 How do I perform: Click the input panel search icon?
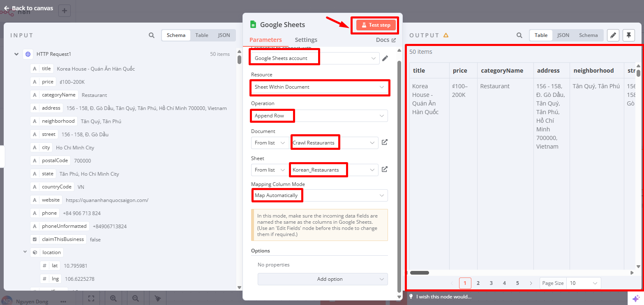click(152, 35)
